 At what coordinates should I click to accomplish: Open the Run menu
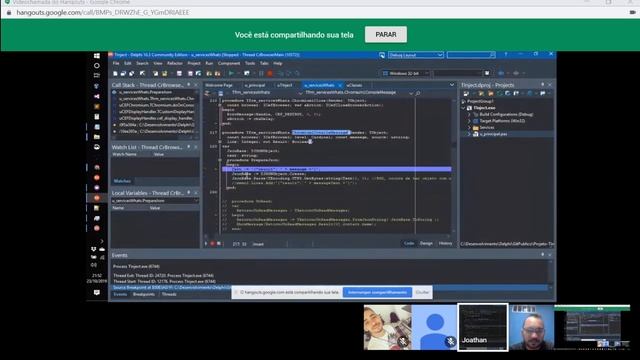pyautogui.click(x=209, y=63)
